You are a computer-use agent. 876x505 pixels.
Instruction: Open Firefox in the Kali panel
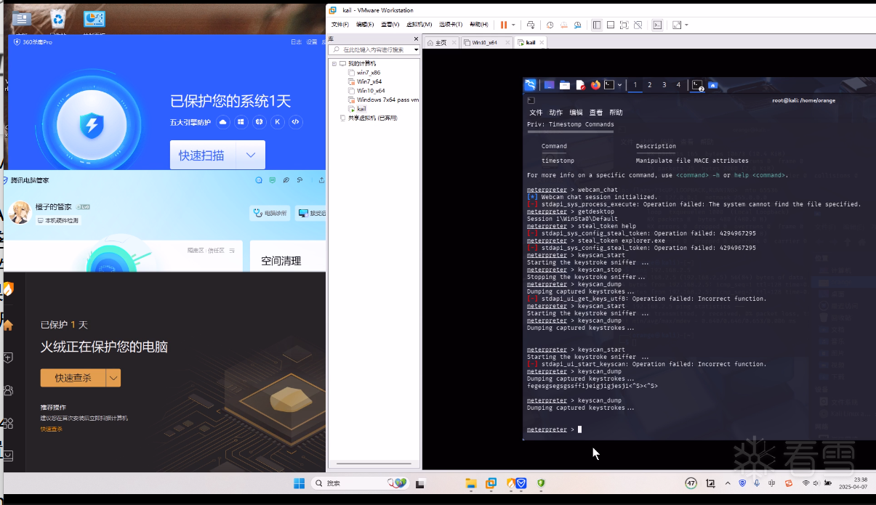click(x=595, y=85)
